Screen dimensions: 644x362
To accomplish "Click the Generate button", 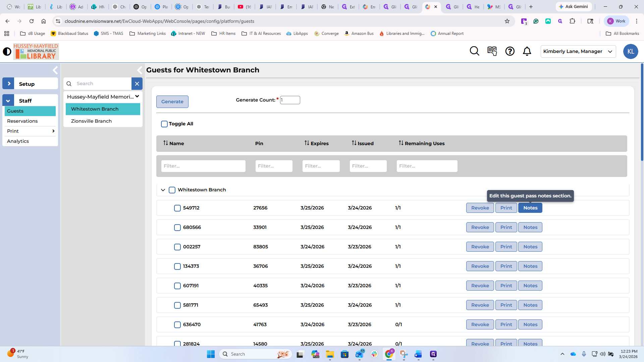I will tap(172, 102).
